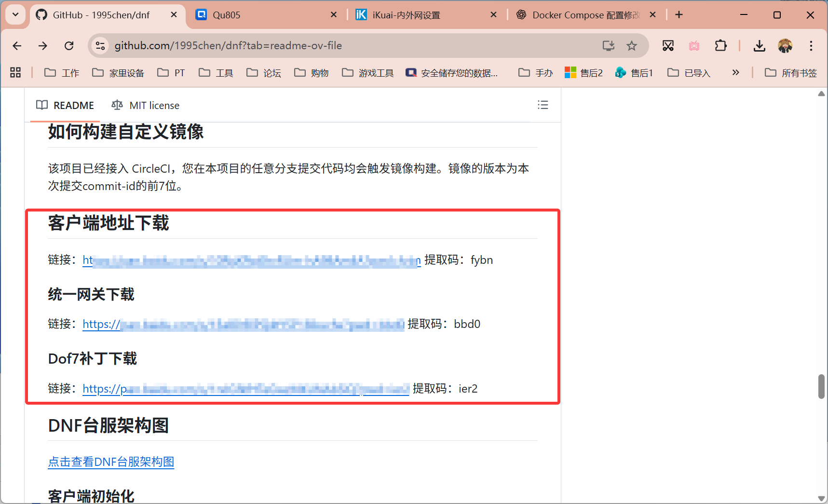Viewport: 828px width, 504px height.
Task: Click the README outline list icon
Action: 543,105
